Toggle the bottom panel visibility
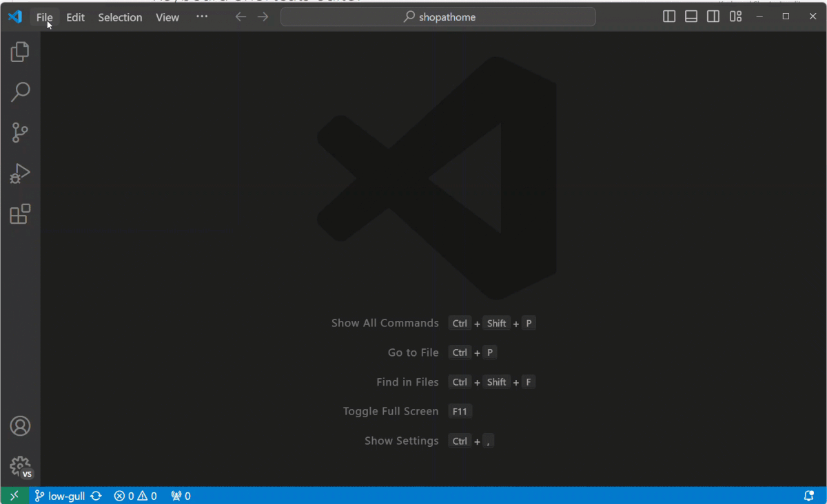This screenshot has height=504, width=827. [691, 16]
